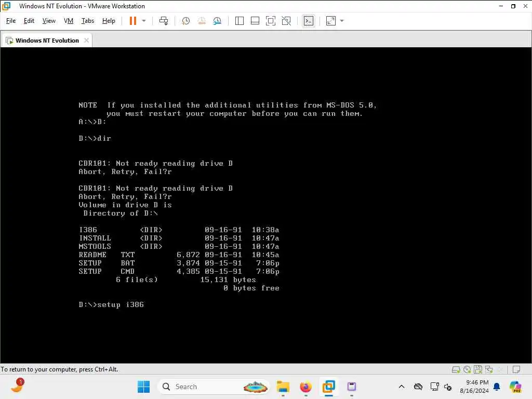Toggle the library sidebar panel
Screen dimensions: 532x399
pos(239,21)
